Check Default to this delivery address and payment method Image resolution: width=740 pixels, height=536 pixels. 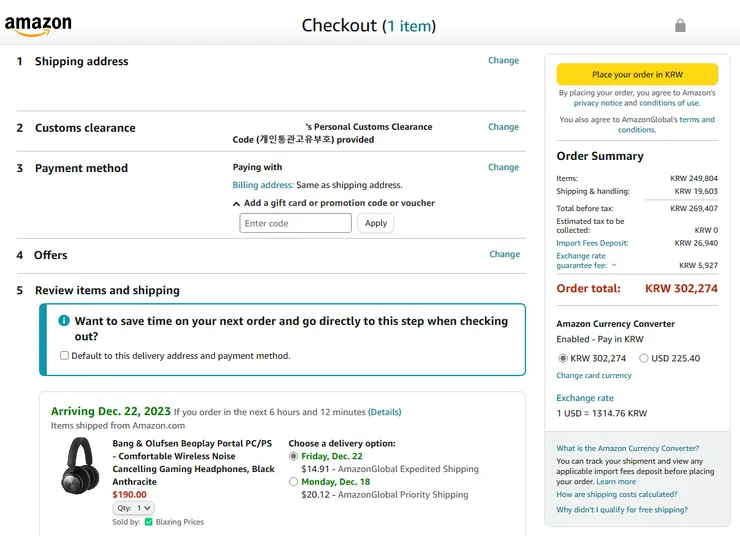(x=64, y=355)
